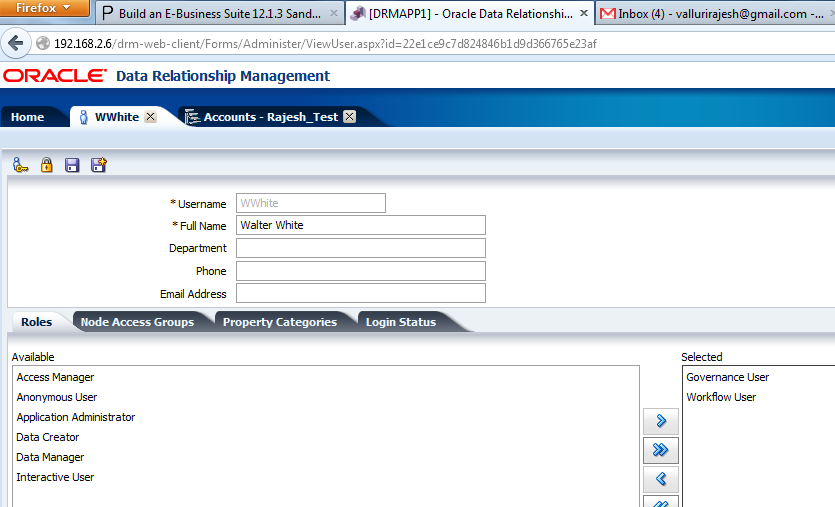Close the Build an E-Business Suite browser tab
The width and height of the screenshot is (835, 507).
[x=334, y=13]
